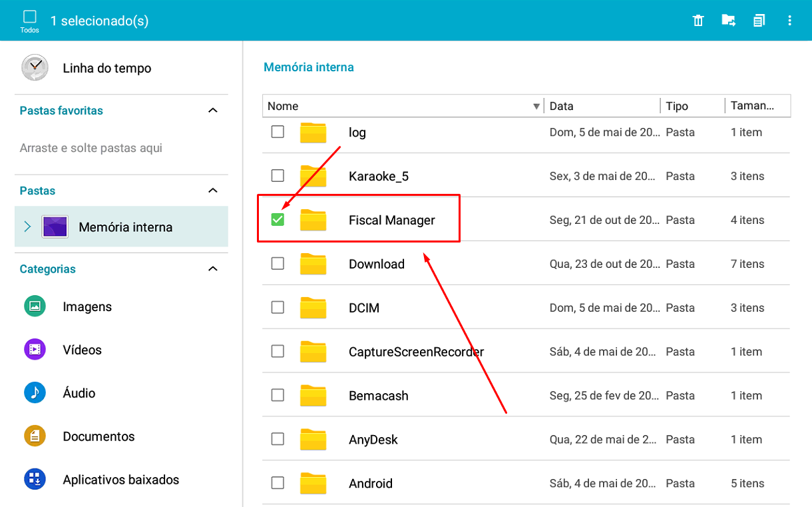Click the Documentos category icon
The image size is (812, 507).
[x=35, y=436]
